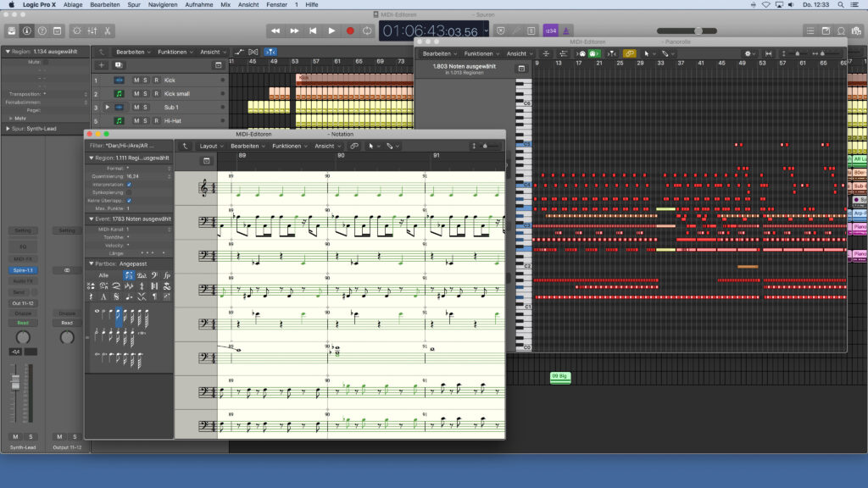Click the duplicate track button
The image size is (868, 488).
tap(119, 65)
